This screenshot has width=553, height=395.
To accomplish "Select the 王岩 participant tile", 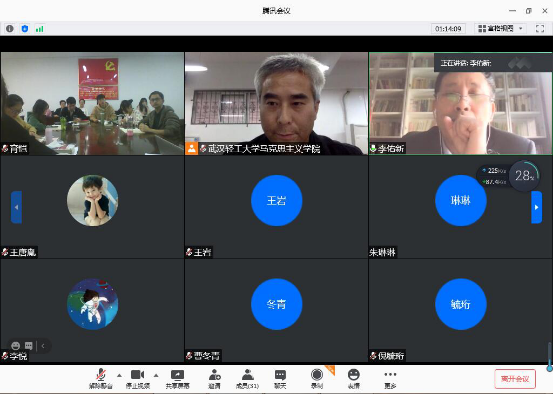I will pos(276,207).
